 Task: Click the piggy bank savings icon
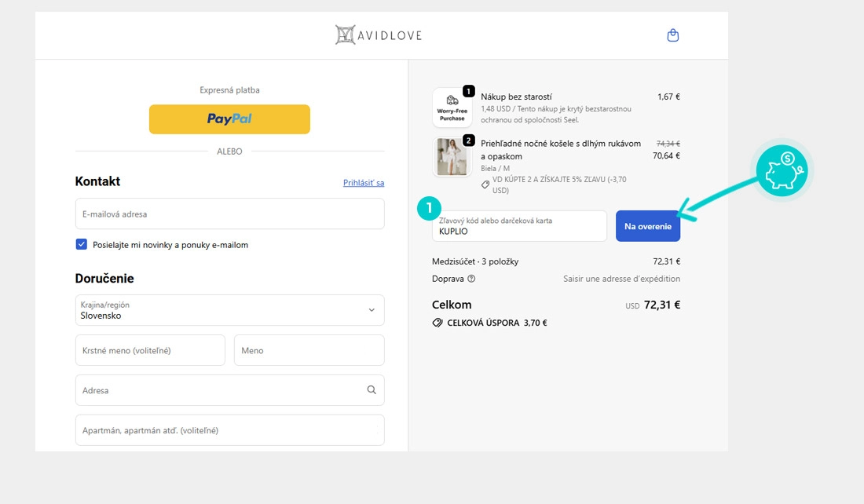pyautogui.click(x=782, y=170)
